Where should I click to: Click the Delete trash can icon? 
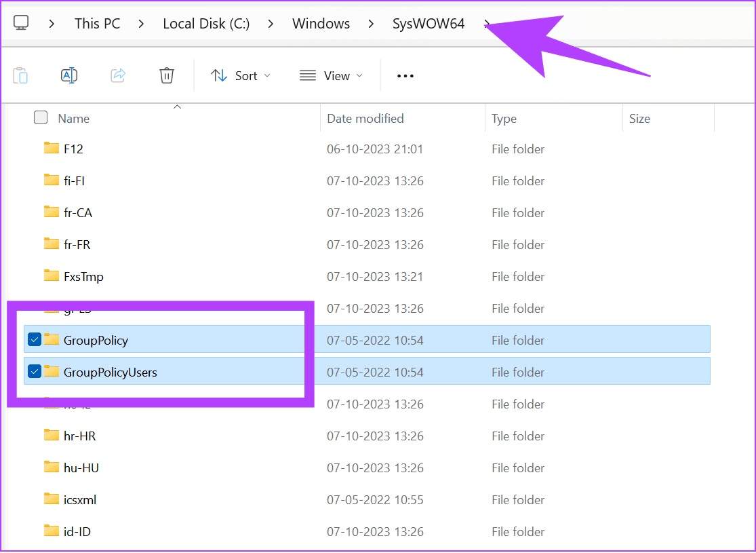[167, 75]
